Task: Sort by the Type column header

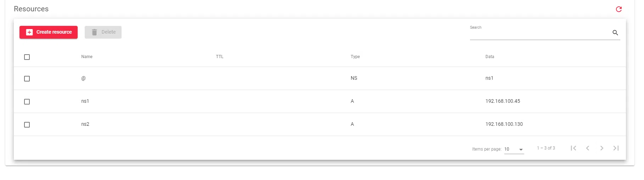Action: pos(355,57)
